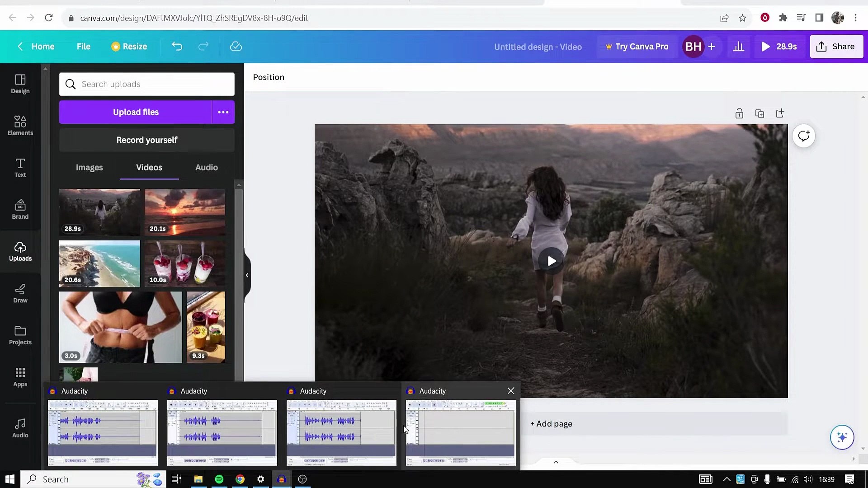
Task: Select the Draw tool in the sidebar
Action: coord(20,293)
